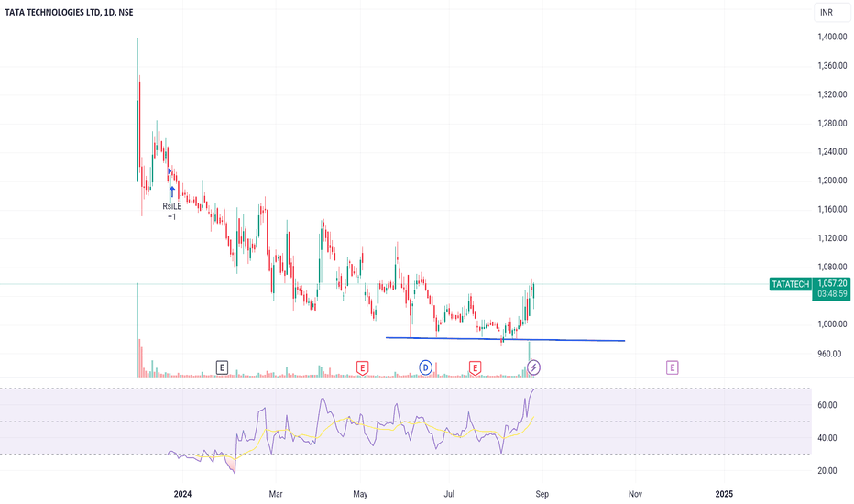Click the TATATECH price label tag
The image size is (854, 504).
click(790, 284)
